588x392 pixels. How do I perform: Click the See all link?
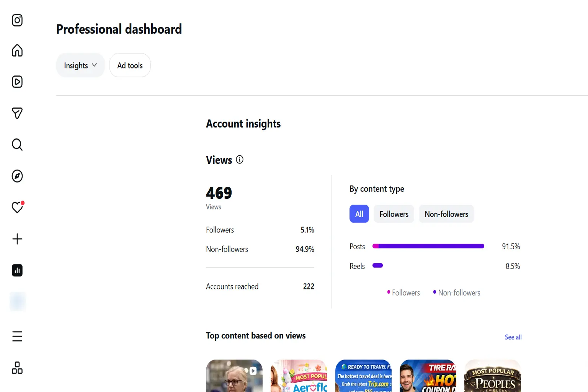click(x=513, y=337)
